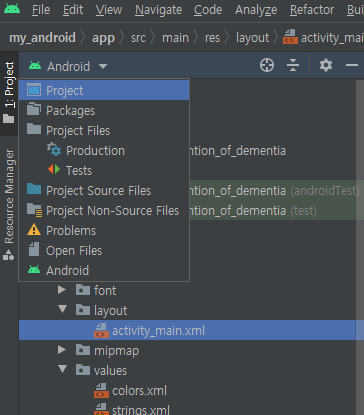This screenshot has width=364, height=415.
Task: Expand the font folder
Action: [62, 290]
